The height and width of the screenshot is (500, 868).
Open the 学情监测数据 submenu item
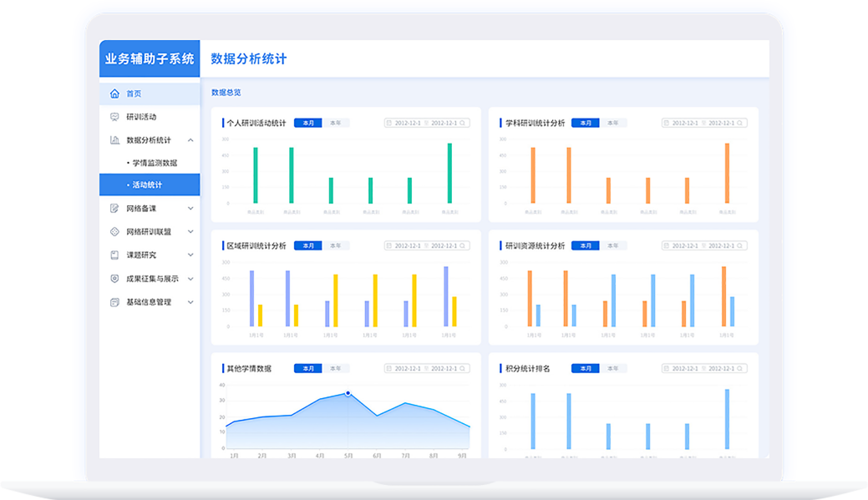155,163
